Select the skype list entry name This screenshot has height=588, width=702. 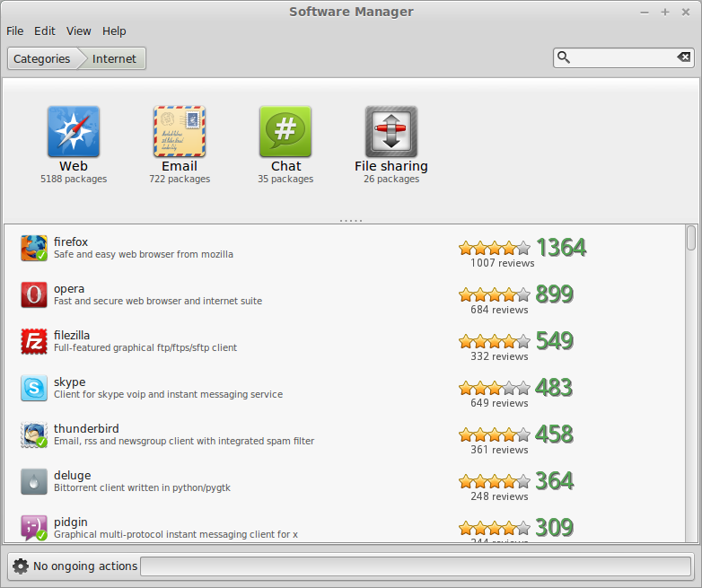[69, 382]
